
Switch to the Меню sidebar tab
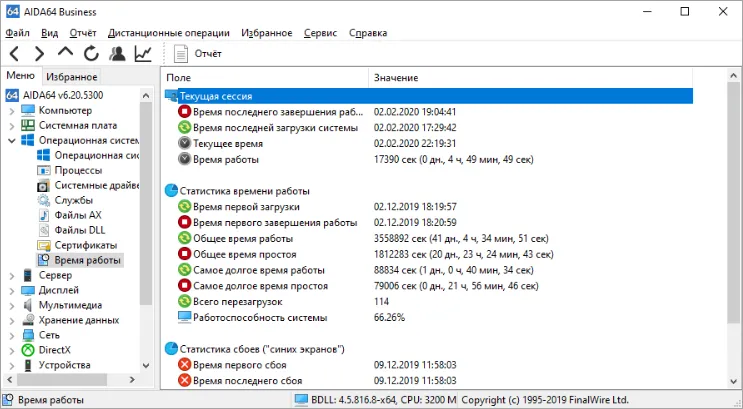pyautogui.click(x=20, y=76)
